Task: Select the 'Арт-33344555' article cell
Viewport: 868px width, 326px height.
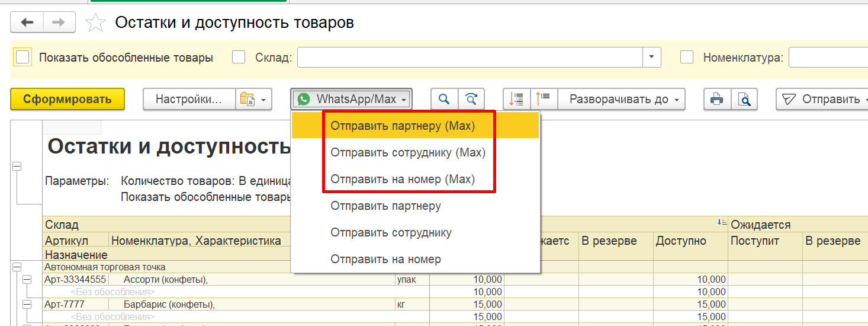Action: (x=76, y=280)
